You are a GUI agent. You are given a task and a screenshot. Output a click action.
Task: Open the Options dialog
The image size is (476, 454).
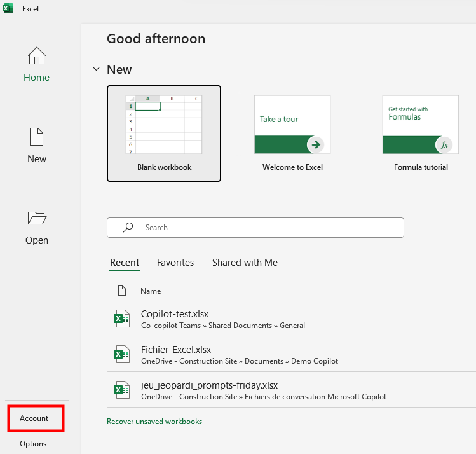[x=33, y=444]
